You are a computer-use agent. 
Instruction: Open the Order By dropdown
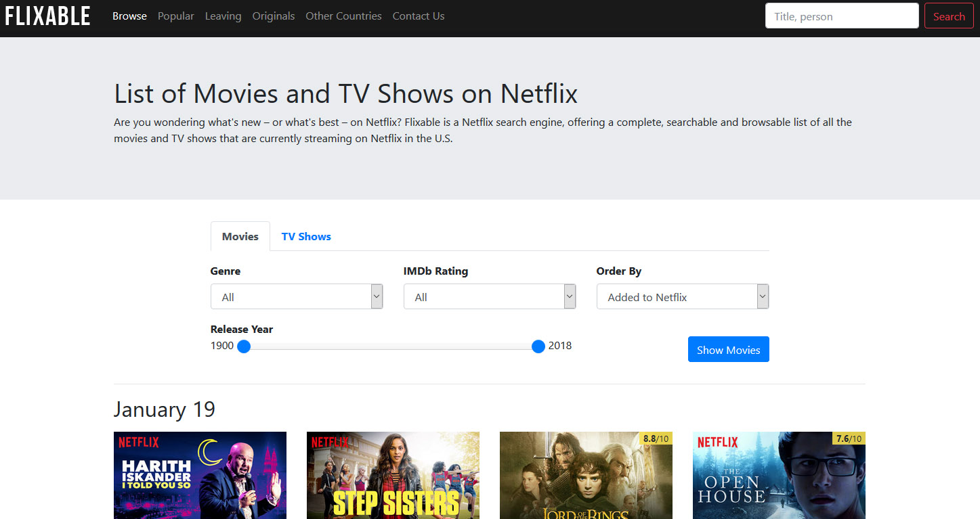coord(682,296)
